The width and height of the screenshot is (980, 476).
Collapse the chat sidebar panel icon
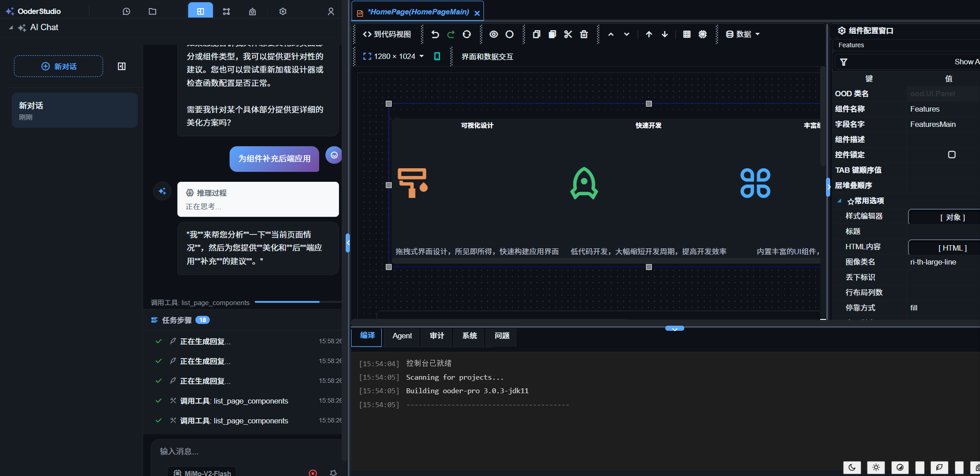(122, 67)
